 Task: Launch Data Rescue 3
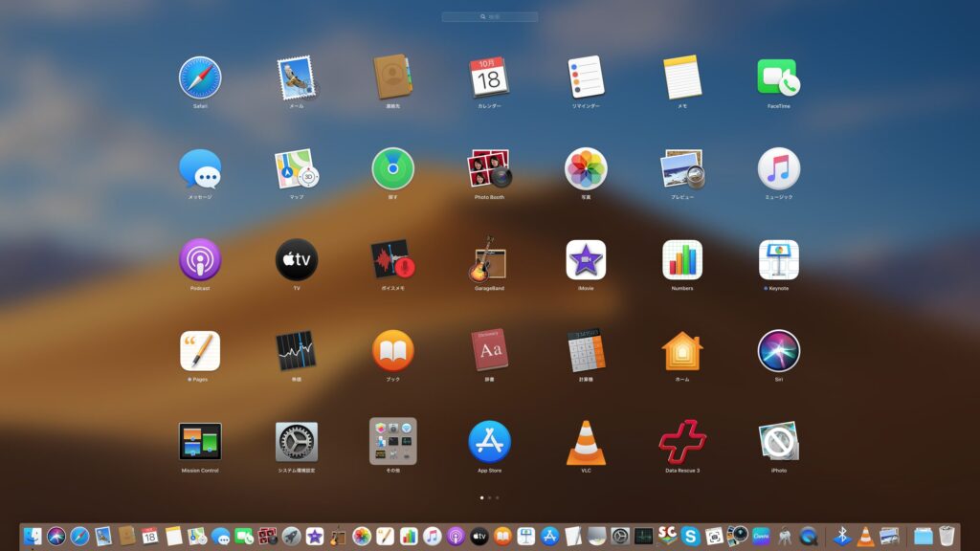click(682, 442)
